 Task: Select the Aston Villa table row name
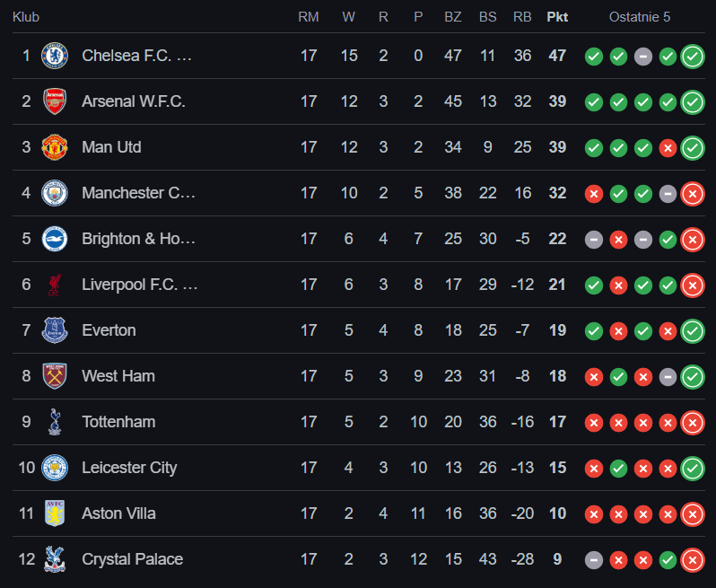118,513
